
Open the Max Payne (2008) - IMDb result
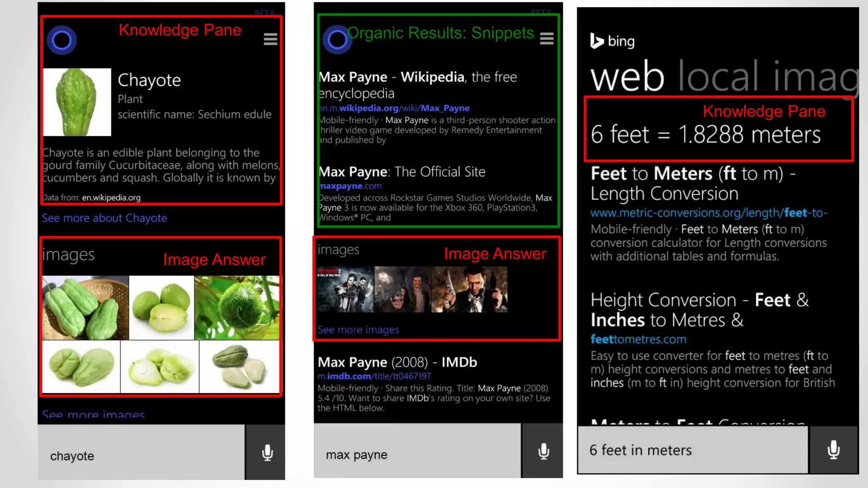pos(397,362)
